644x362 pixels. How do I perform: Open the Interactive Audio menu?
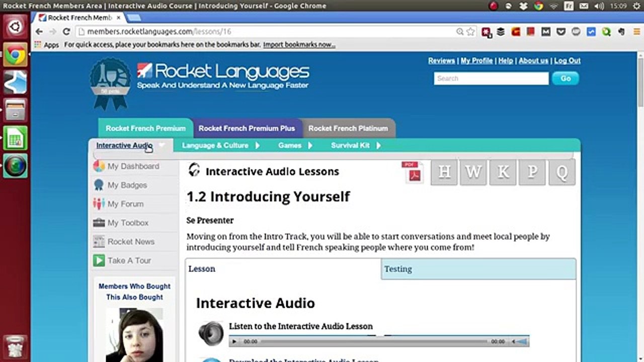(x=124, y=145)
